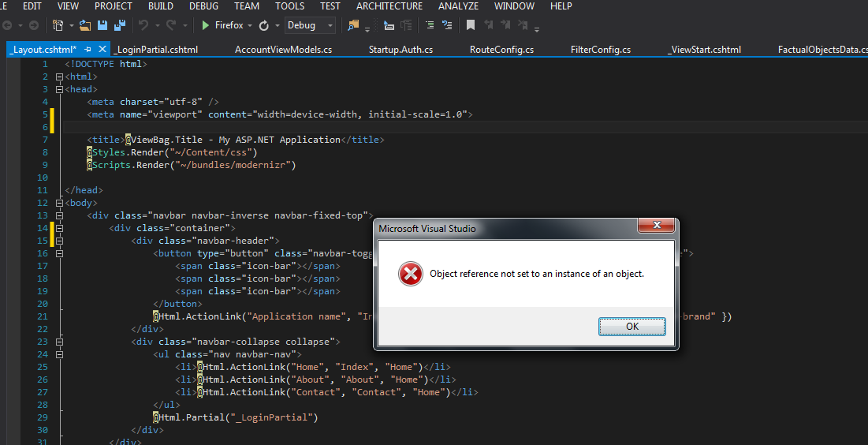This screenshot has height=445, width=868.
Task: Click OK in the error dialog
Action: coord(632,327)
